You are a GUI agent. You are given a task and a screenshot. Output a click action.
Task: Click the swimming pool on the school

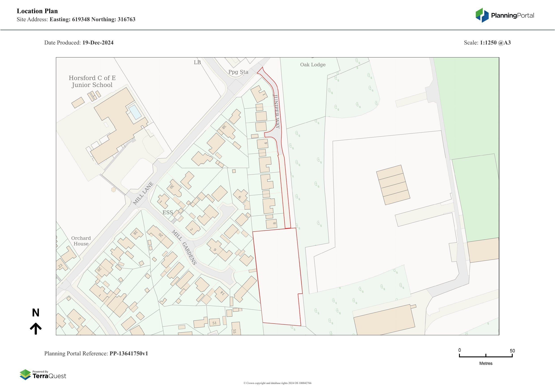pyautogui.click(x=135, y=112)
